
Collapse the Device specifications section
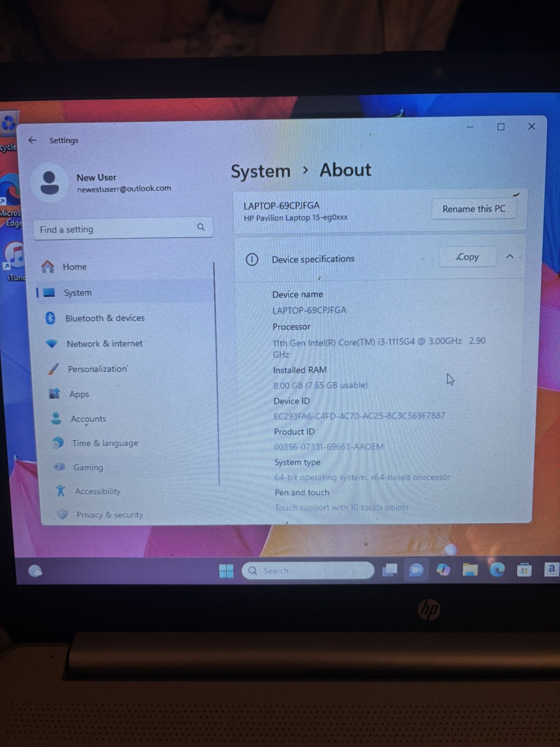tap(510, 256)
